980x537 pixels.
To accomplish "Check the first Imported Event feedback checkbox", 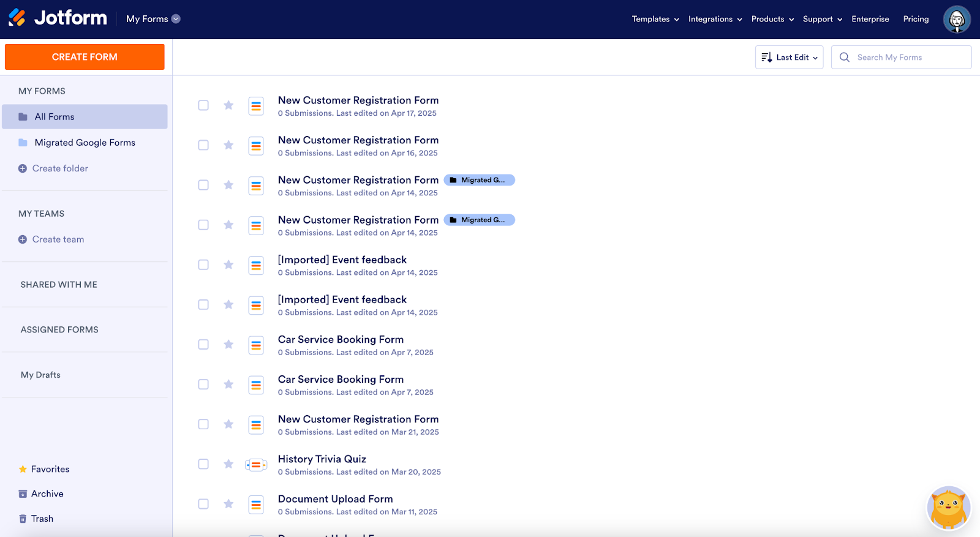I will (203, 265).
